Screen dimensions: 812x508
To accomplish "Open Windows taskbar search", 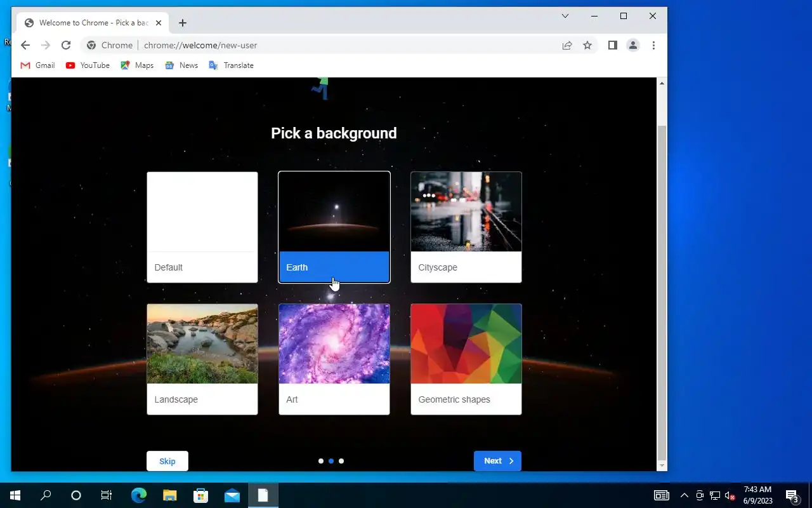I will [x=46, y=495].
